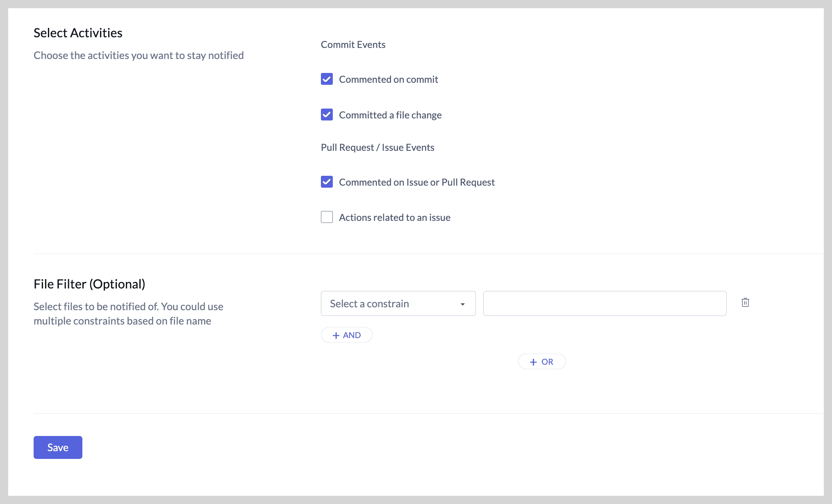This screenshot has height=504, width=832.
Task: Click the Pull Request / Issue Events heading
Action: pos(377,148)
